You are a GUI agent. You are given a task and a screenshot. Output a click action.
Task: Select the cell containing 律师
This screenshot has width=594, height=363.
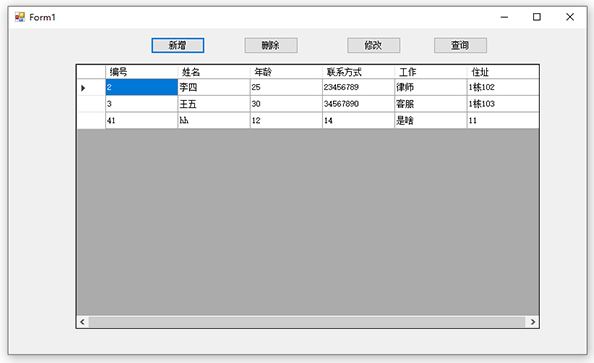tap(431, 87)
